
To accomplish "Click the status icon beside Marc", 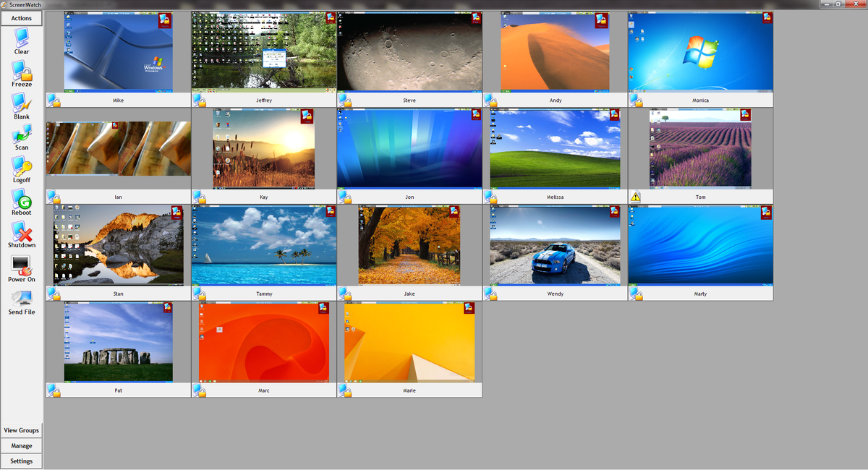I will pos(199,390).
